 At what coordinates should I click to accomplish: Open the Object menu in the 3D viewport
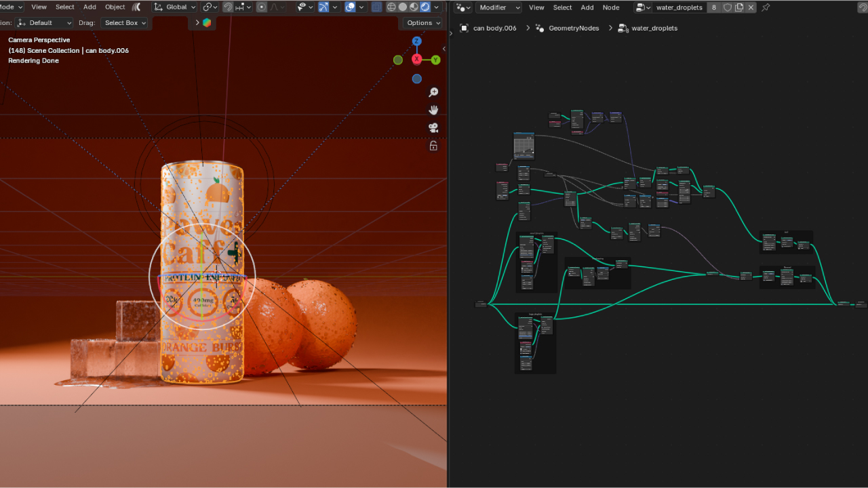(115, 7)
